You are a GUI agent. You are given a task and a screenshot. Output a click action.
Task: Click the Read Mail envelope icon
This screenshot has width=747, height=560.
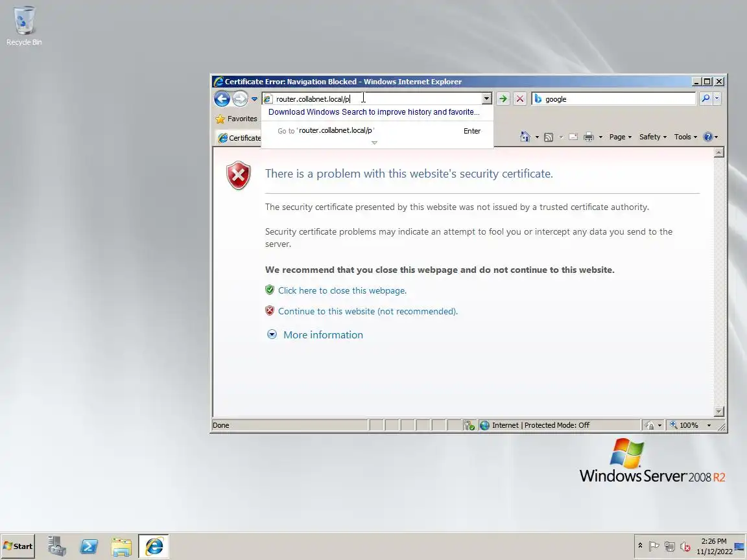pos(573,137)
